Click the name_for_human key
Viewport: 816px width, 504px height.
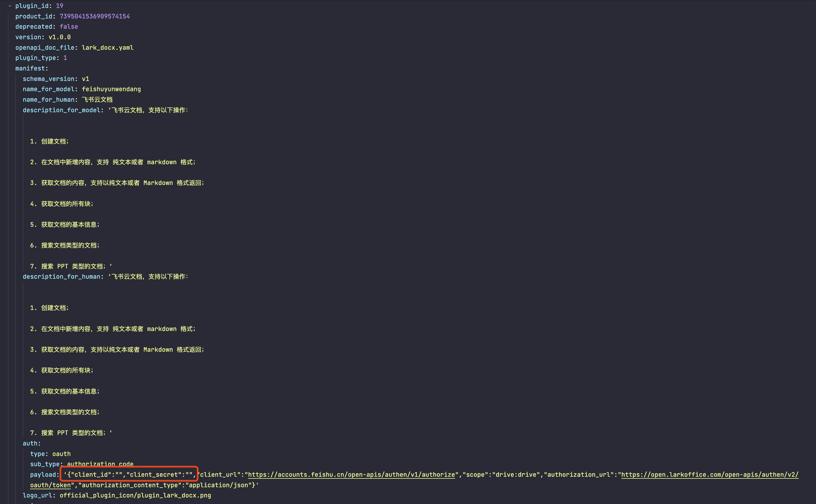(48, 100)
